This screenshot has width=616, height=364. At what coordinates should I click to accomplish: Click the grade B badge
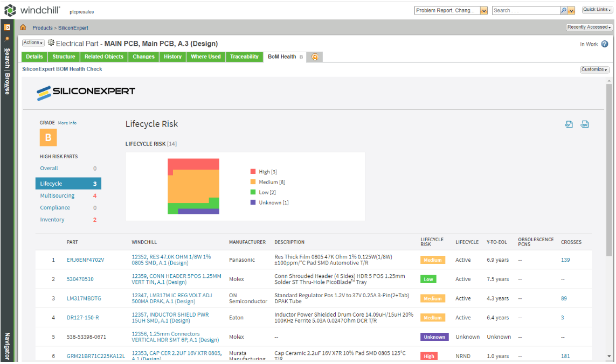pos(49,137)
